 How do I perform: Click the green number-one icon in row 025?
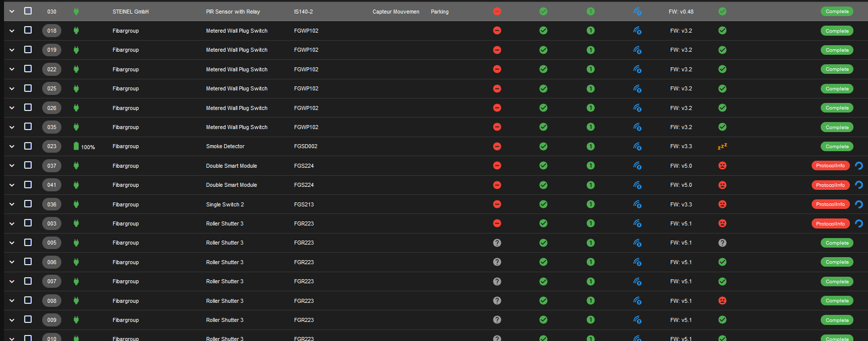590,88
